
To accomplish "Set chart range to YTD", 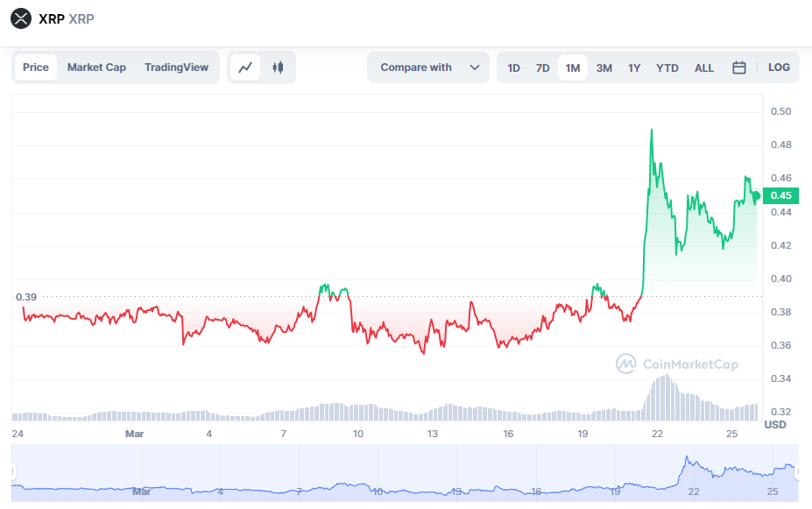I will tap(667, 67).
